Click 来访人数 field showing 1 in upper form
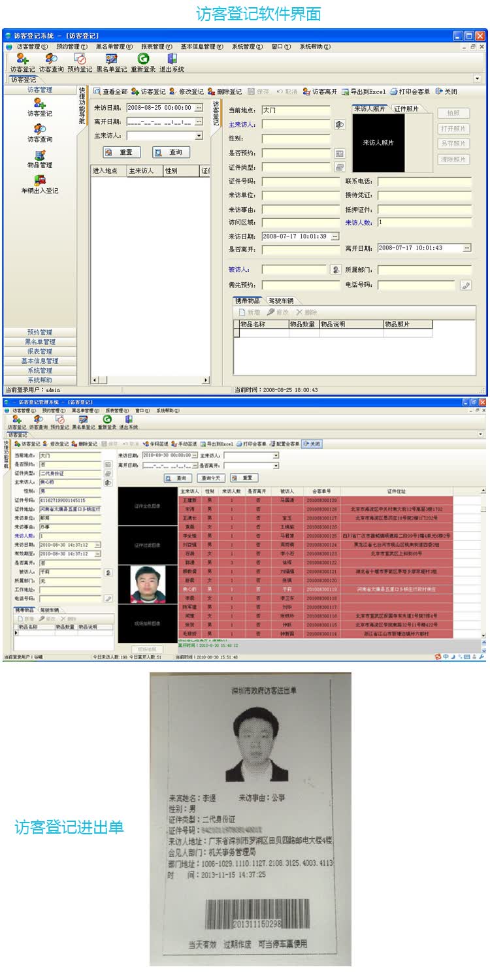 pyautogui.click(x=424, y=223)
